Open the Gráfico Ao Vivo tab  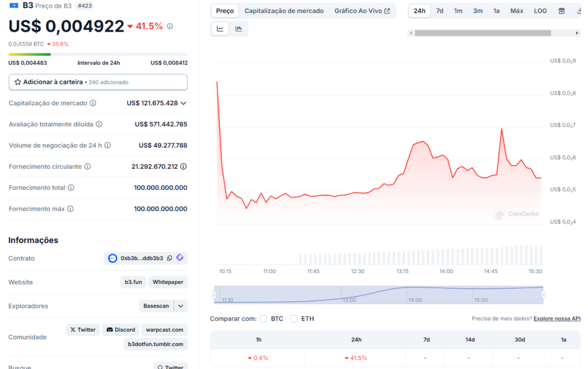(362, 11)
